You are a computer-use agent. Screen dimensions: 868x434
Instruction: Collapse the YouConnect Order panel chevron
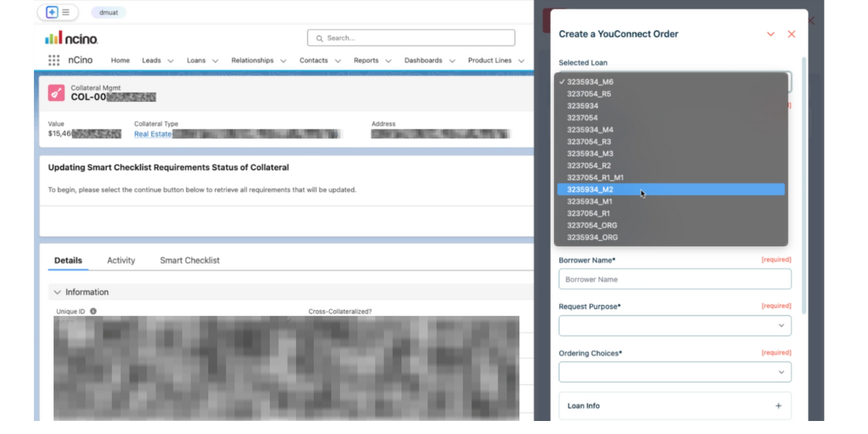pyautogui.click(x=771, y=34)
